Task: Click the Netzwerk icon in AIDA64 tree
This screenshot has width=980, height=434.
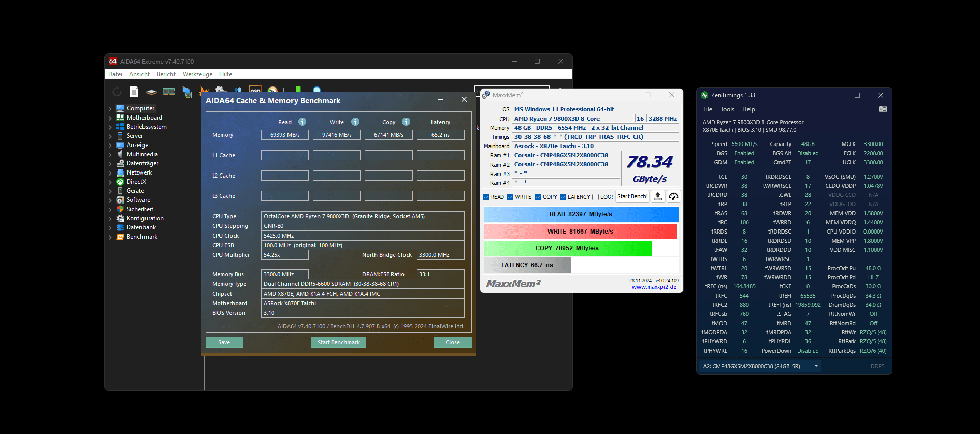Action: point(120,172)
